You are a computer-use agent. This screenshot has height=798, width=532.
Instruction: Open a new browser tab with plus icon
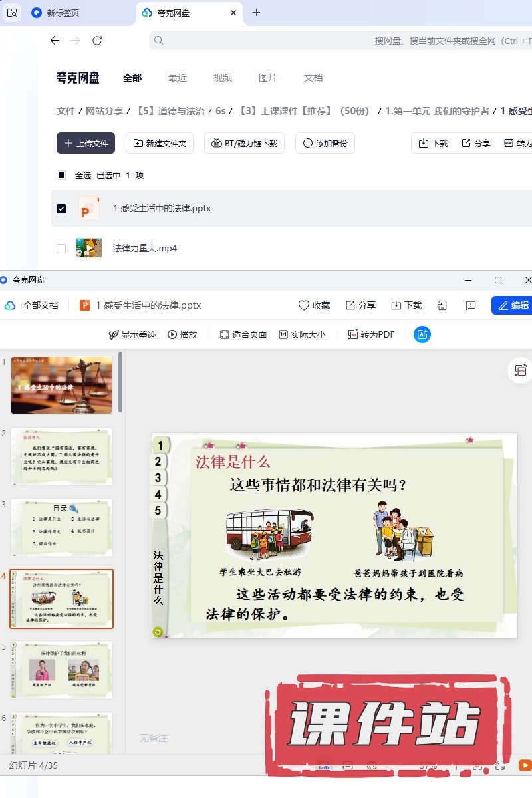[x=256, y=13]
